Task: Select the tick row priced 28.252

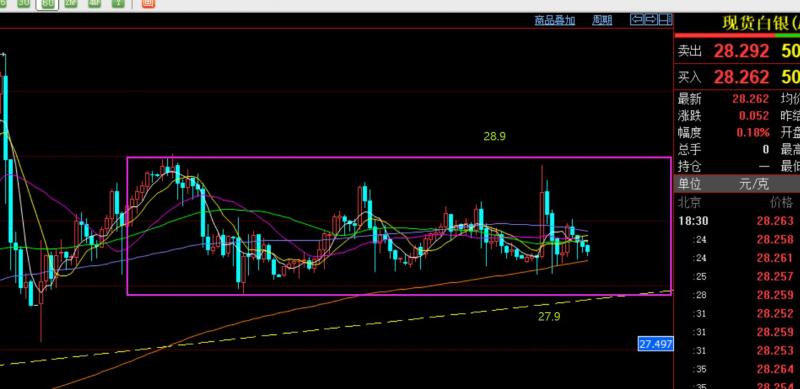Action: click(x=737, y=313)
